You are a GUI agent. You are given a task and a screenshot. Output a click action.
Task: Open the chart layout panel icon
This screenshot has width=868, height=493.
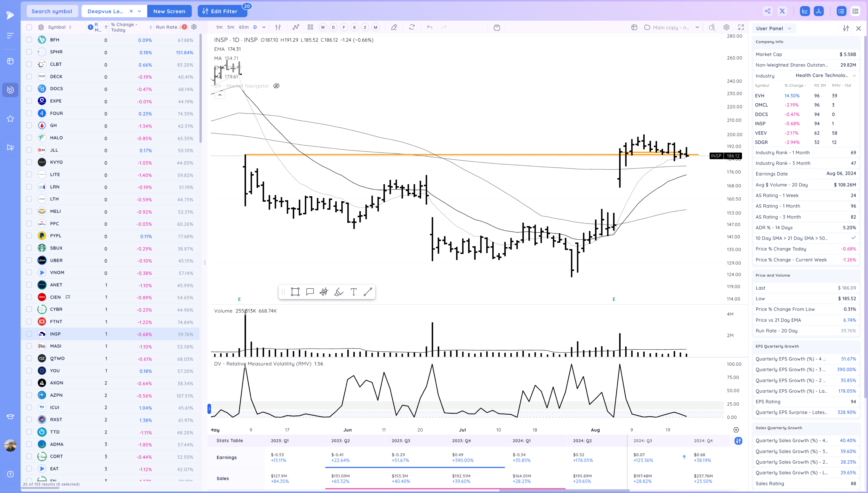pyautogui.click(x=634, y=27)
